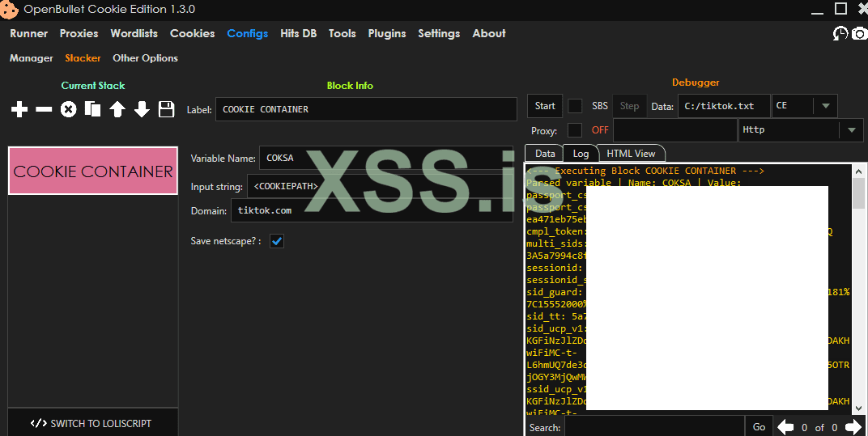
Task: Expand the Http proxy type dropdown
Action: point(851,130)
